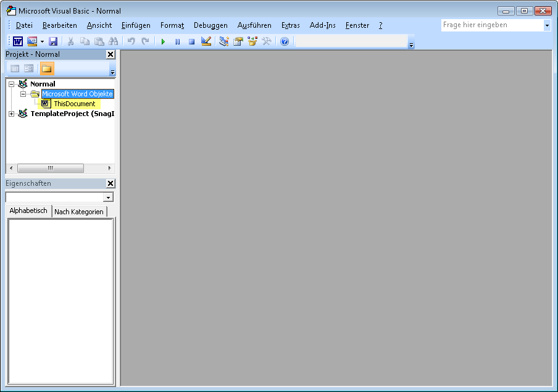Open the Eigenschaften object dropdown

(108, 198)
